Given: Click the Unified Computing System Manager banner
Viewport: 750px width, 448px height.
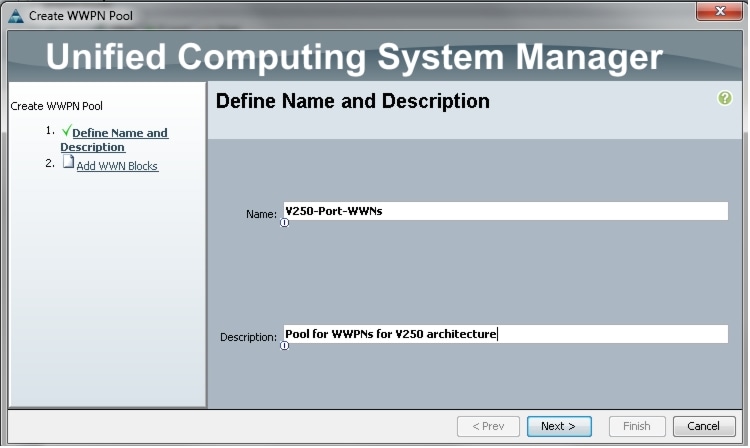Looking at the screenshot, I should tap(354, 57).
